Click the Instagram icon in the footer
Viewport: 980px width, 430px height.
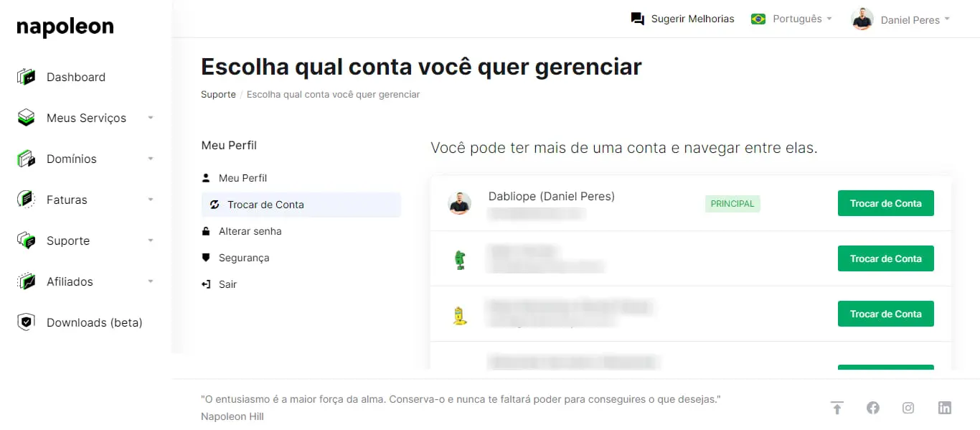coord(908,408)
